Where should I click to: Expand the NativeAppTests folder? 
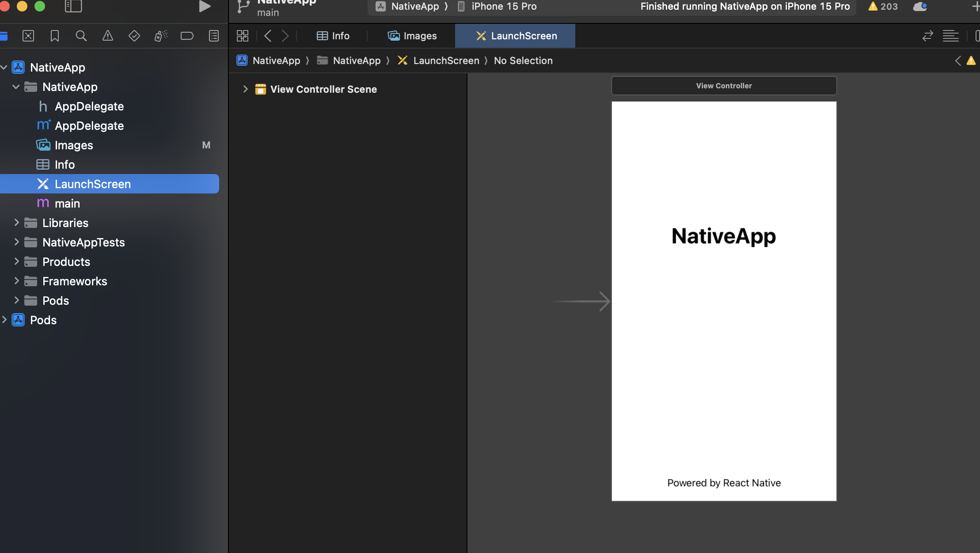[16, 242]
